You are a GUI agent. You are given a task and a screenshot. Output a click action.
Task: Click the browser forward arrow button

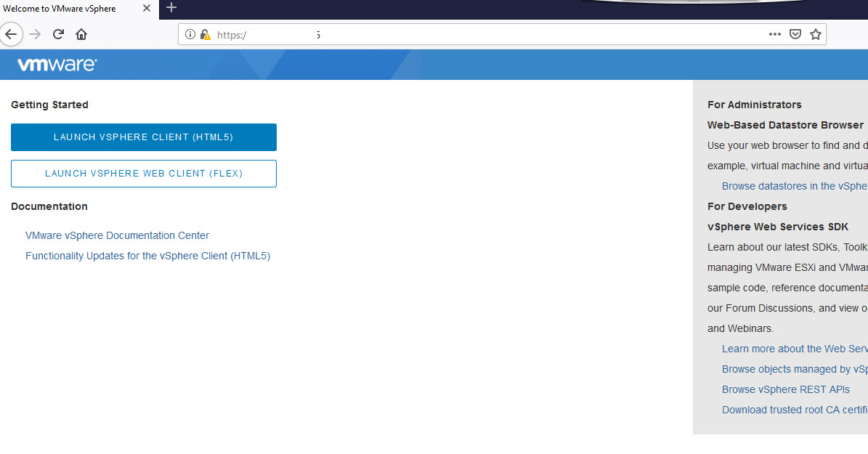tap(35, 34)
